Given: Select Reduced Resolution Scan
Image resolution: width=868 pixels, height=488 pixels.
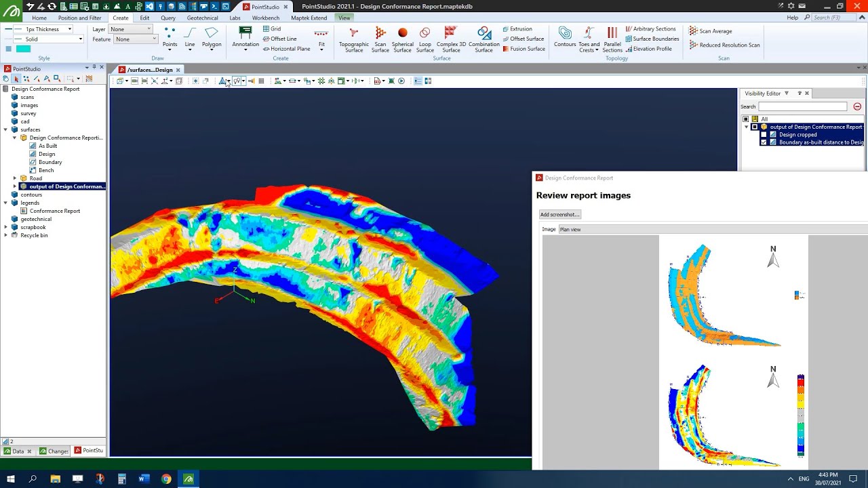Looking at the screenshot, I should [x=724, y=45].
